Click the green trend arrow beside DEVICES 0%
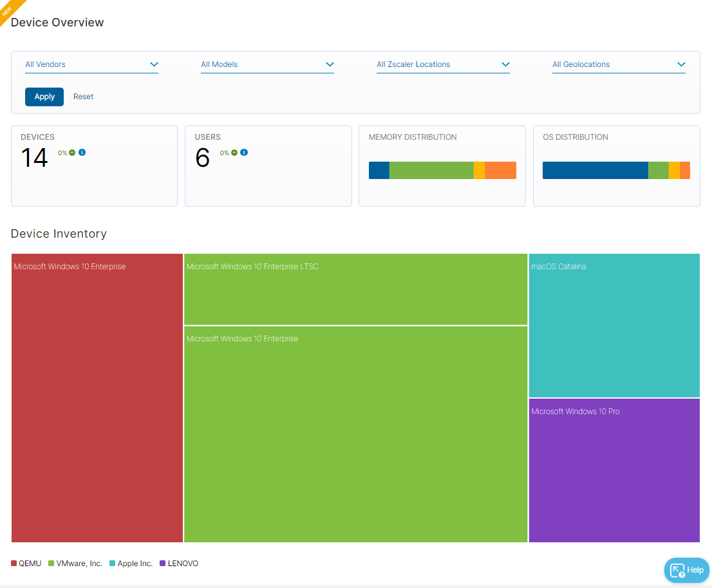Screen dimensions: 712x588 (x=72, y=153)
